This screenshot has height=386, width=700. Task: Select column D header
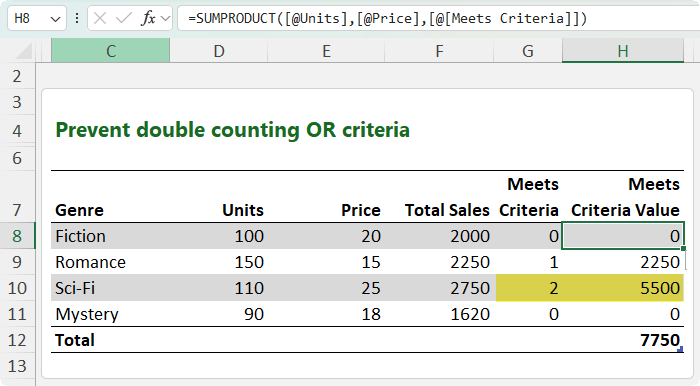[219, 51]
